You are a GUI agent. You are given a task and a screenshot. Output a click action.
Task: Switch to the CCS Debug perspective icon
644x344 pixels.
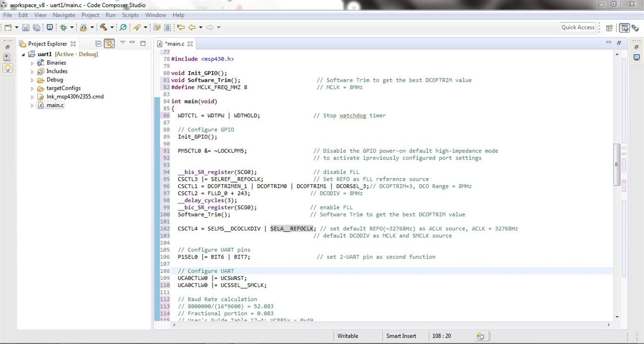click(635, 27)
